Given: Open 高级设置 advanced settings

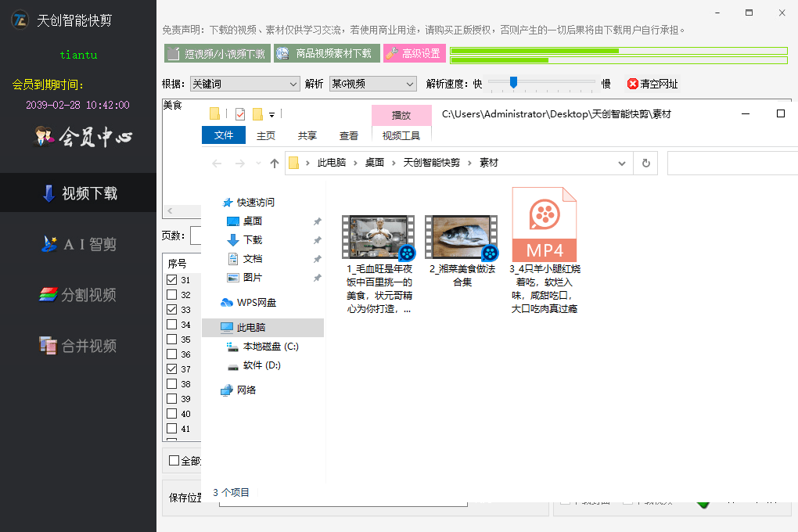Looking at the screenshot, I should (415, 53).
